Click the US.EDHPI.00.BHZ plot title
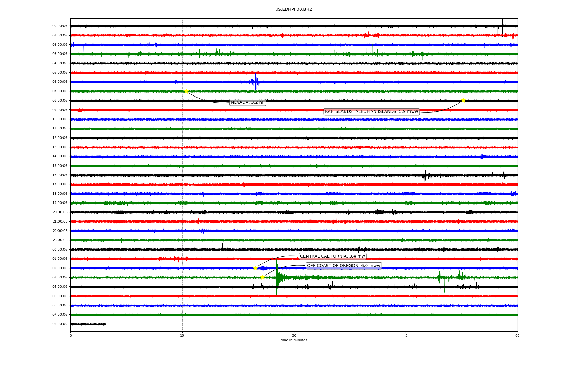The width and height of the screenshot is (588, 368). point(294,10)
